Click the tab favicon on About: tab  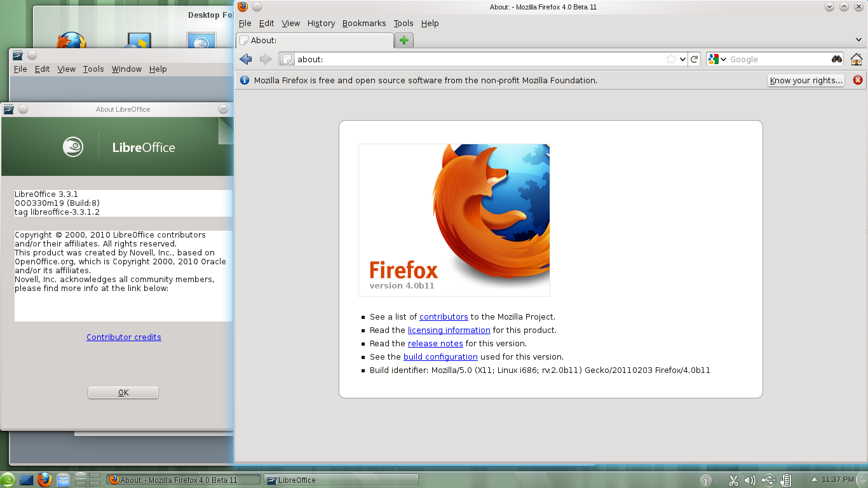tap(244, 40)
